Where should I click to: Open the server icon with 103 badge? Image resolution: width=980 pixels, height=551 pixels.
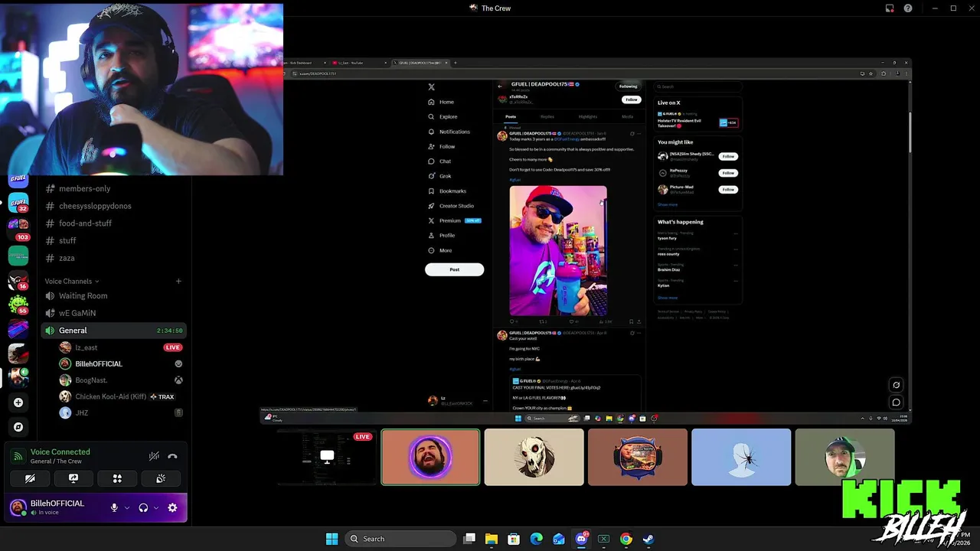[x=18, y=228]
